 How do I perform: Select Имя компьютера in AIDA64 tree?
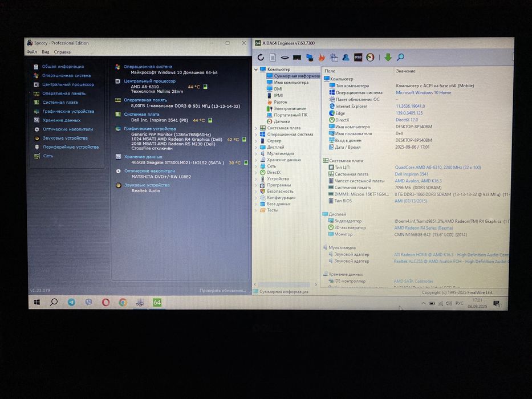click(291, 83)
